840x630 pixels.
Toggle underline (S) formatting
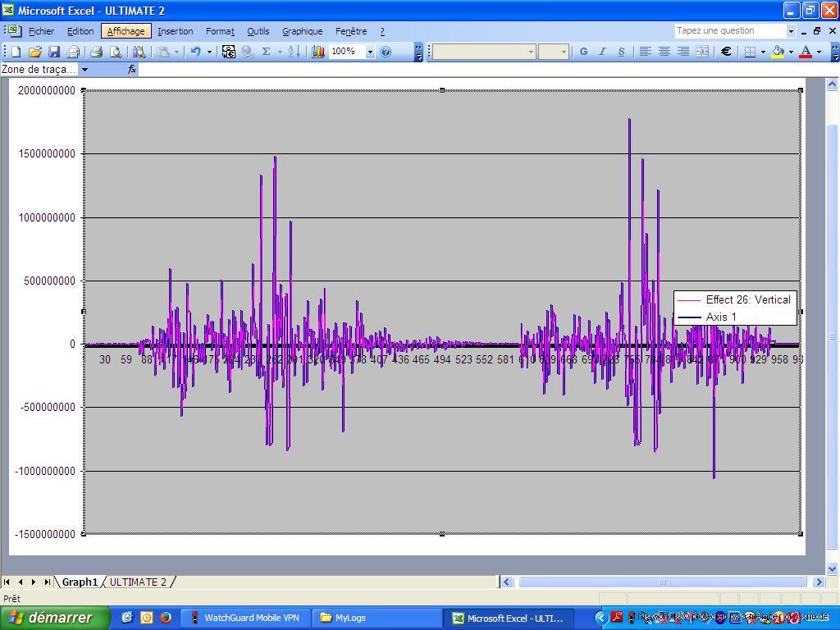pos(621,52)
